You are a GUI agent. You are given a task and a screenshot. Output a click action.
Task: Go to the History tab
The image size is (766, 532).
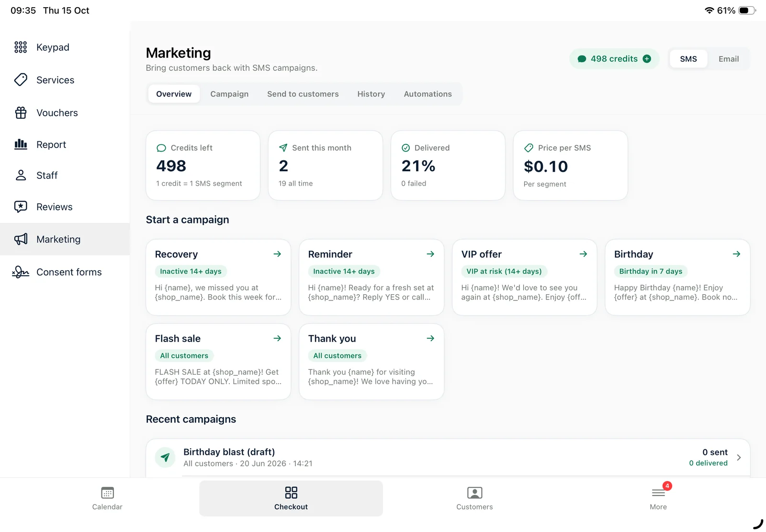pos(371,94)
